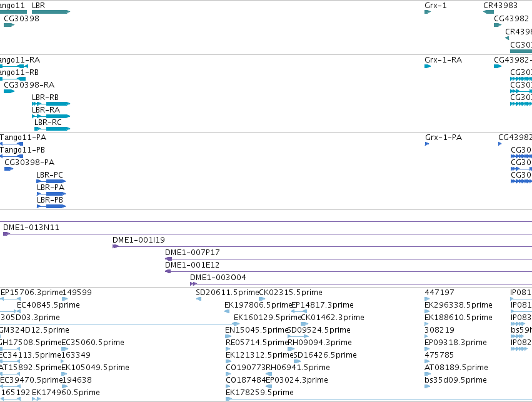Click the CG30398-PA protein label

(29, 163)
